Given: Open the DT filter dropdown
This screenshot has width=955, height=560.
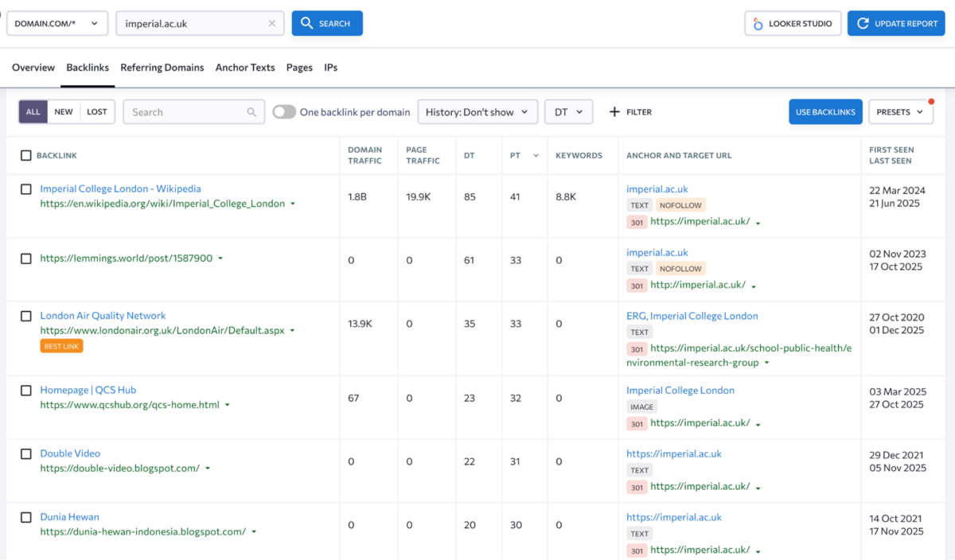Looking at the screenshot, I should (568, 112).
